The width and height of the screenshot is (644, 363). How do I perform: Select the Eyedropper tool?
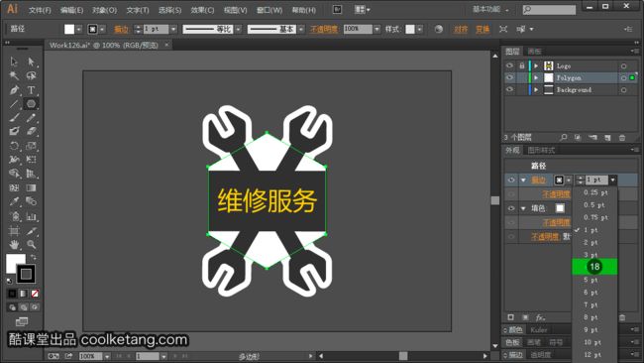pyautogui.click(x=14, y=201)
